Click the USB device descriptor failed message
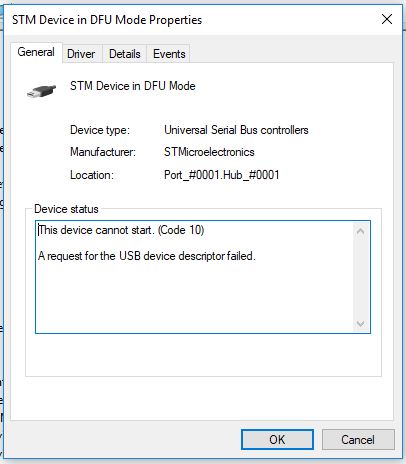The image size is (406, 464). pyautogui.click(x=147, y=256)
